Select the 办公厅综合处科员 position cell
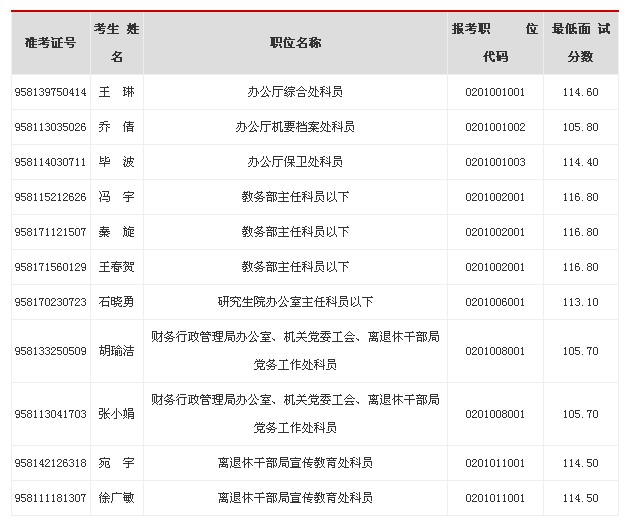Image resolution: width=629 pixels, height=523 pixels. 295,92
